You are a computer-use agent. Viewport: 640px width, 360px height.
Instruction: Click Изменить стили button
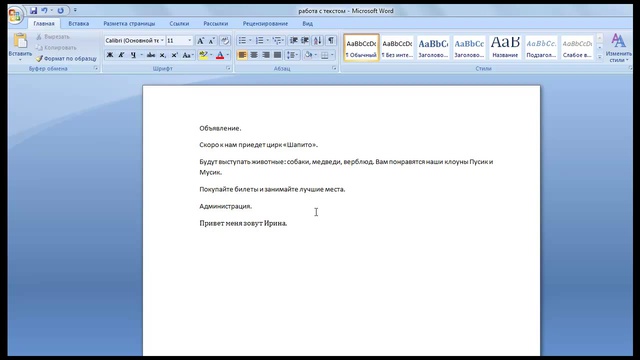pos(618,48)
